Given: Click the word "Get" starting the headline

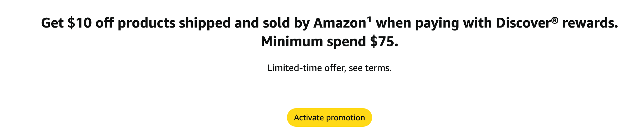Looking at the screenshot, I should [52, 23].
